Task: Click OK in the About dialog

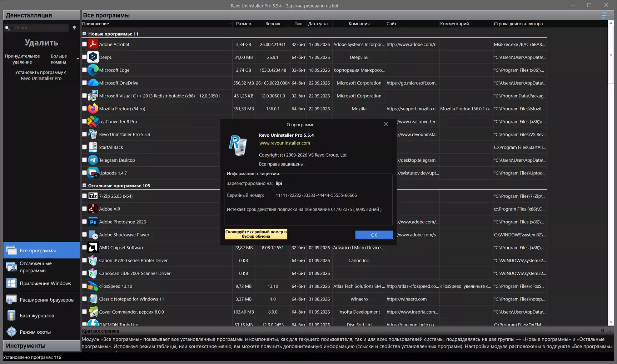Action: tap(374, 235)
